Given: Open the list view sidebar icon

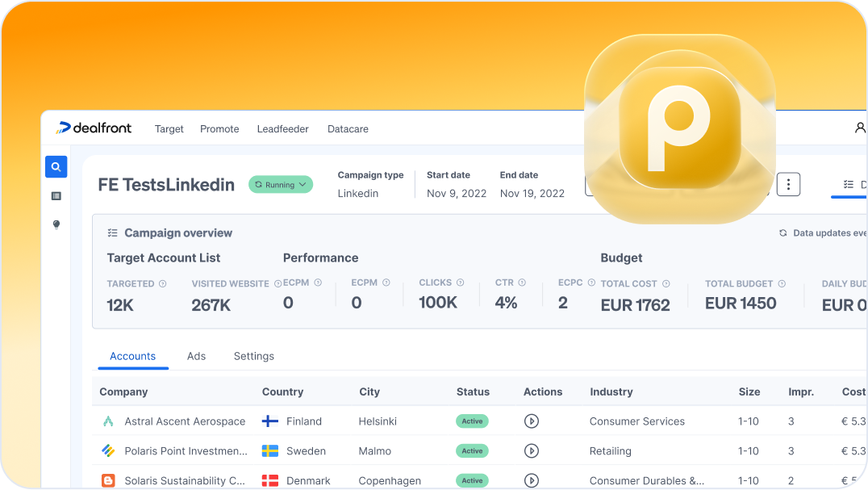Looking at the screenshot, I should (x=56, y=196).
